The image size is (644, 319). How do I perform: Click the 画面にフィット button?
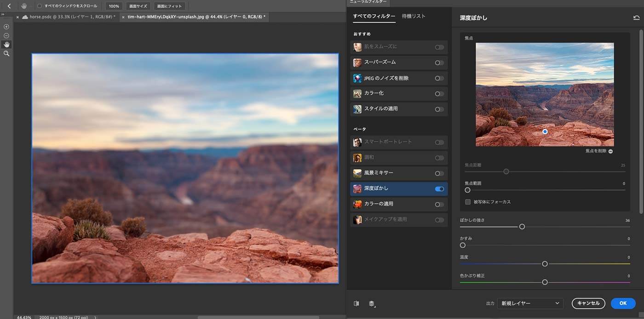click(x=169, y=6)
